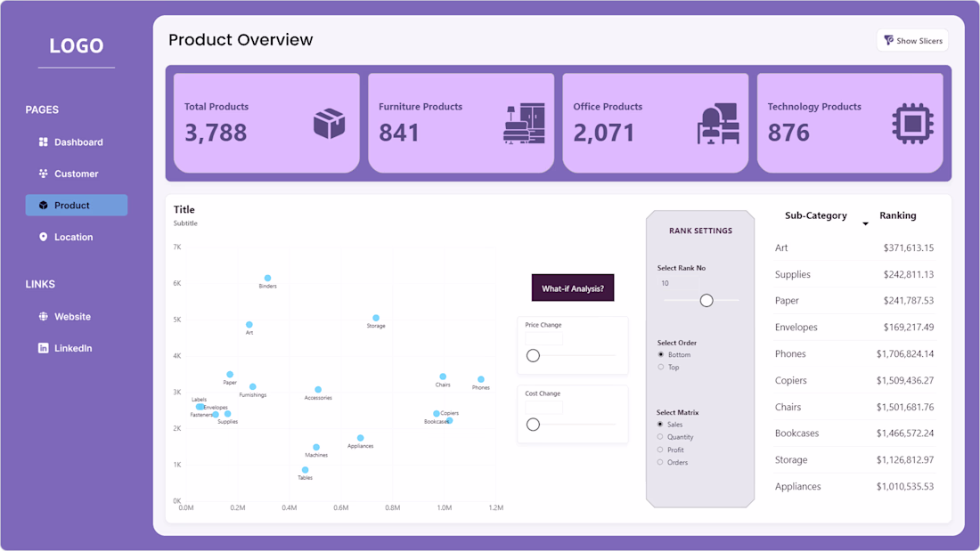
Task: Click the Website globe icon
Action: tap(43, 316)
